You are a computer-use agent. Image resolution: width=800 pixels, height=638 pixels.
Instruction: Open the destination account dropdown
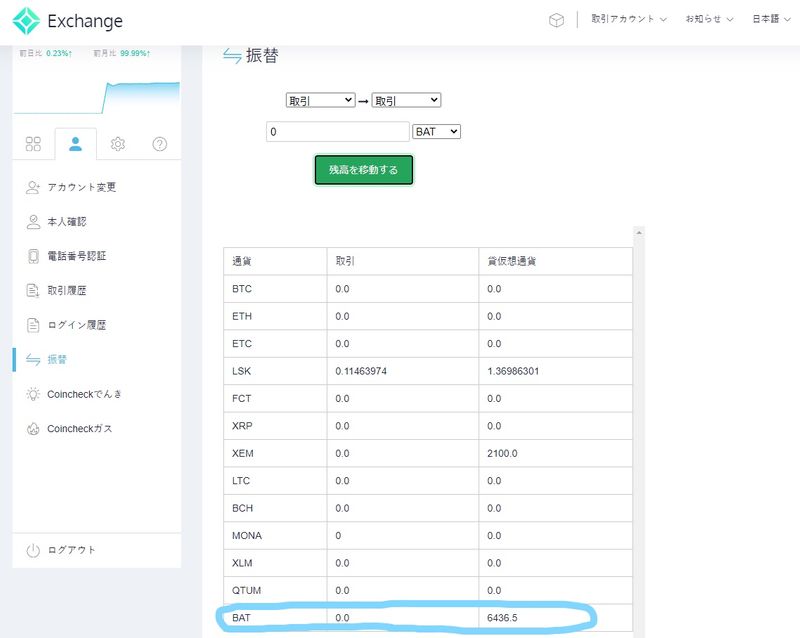(x=406, y=100)
